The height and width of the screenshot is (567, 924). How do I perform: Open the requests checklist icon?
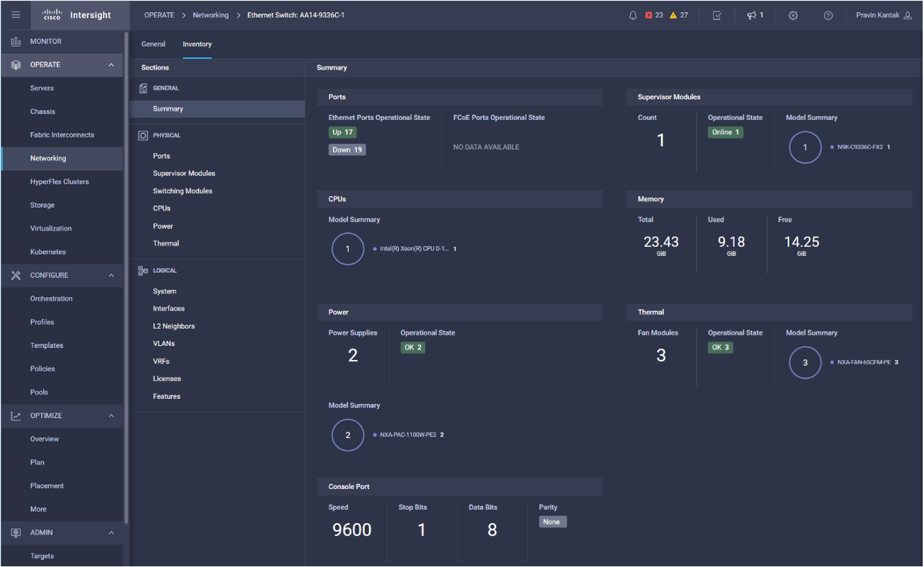click(716, 15)
